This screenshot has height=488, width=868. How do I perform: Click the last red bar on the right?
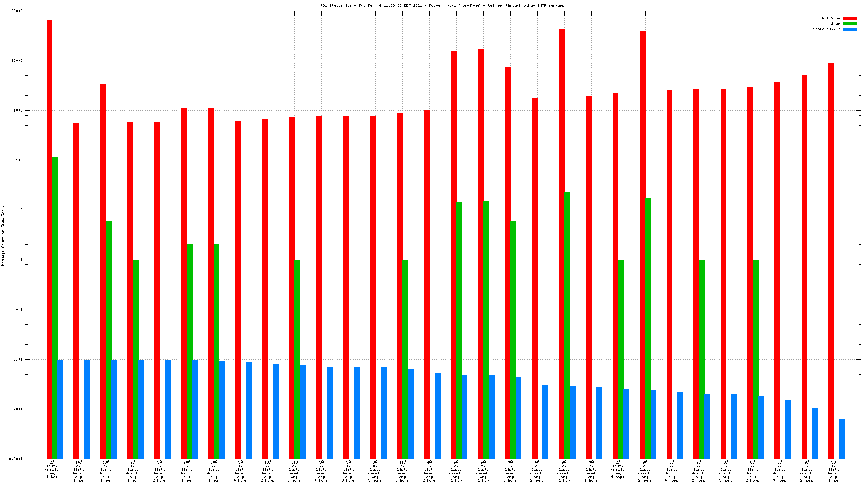[x=831, y=261]
